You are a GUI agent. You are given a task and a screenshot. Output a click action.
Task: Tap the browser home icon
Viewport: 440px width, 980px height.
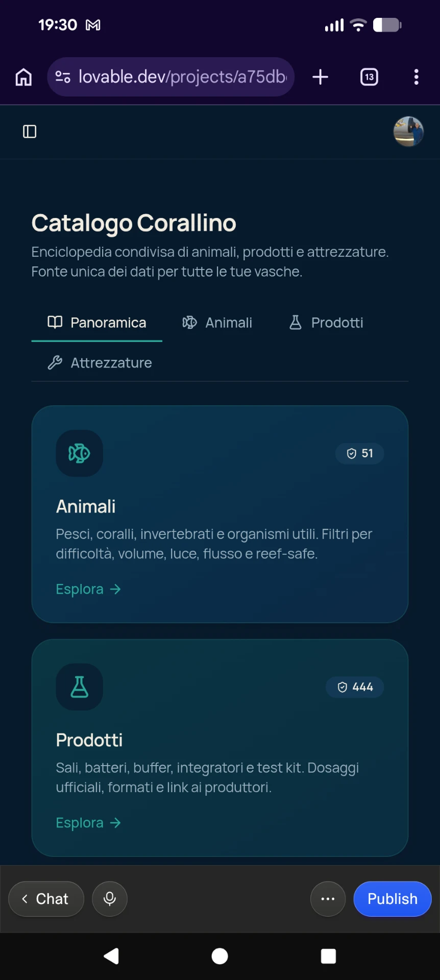click(x=23, y=77)
